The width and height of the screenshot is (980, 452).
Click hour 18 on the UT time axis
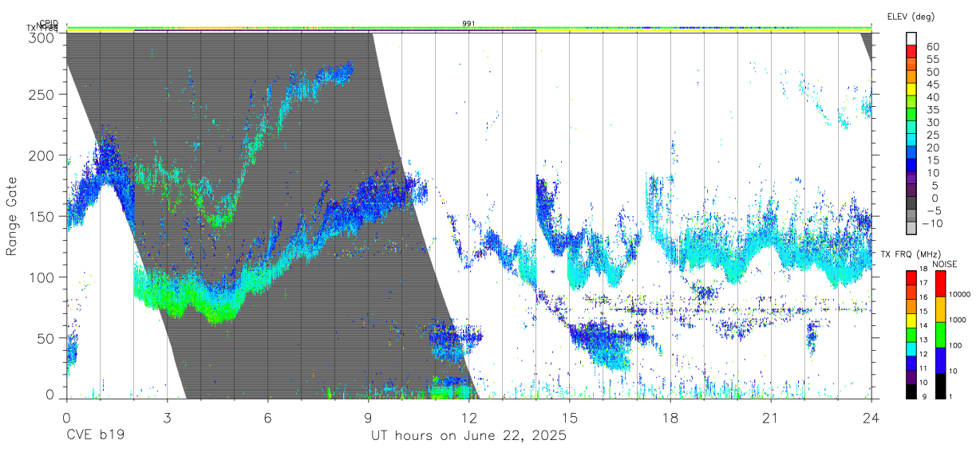coord(670,418)
